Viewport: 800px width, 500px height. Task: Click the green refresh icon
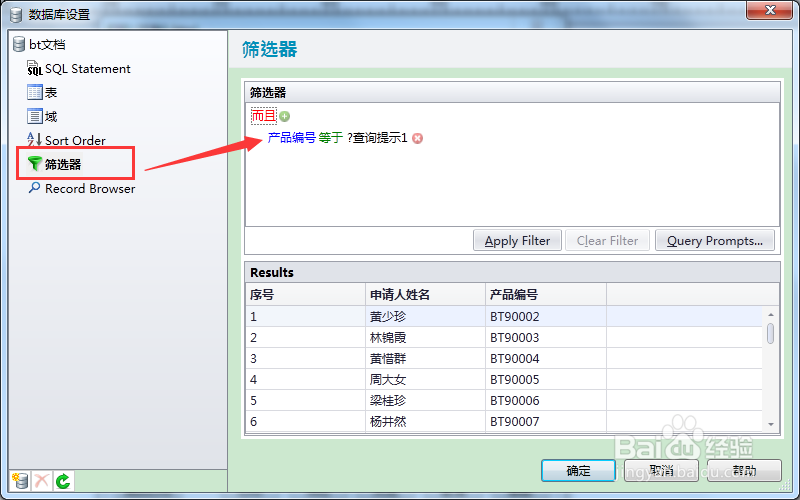point(63,481)
